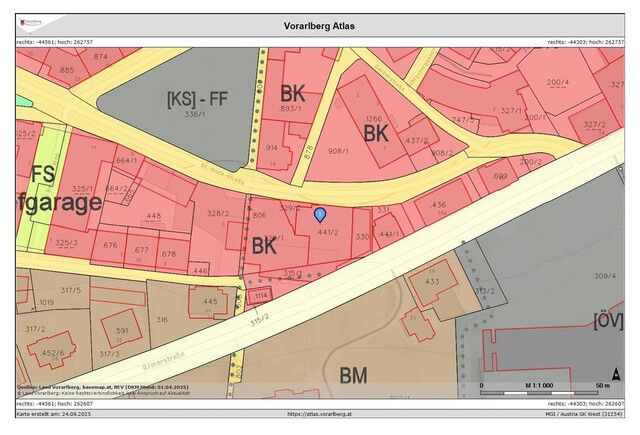Select parcel label .441/2
The height and width of the screenshot is (435, 640).
coord(327,232)
